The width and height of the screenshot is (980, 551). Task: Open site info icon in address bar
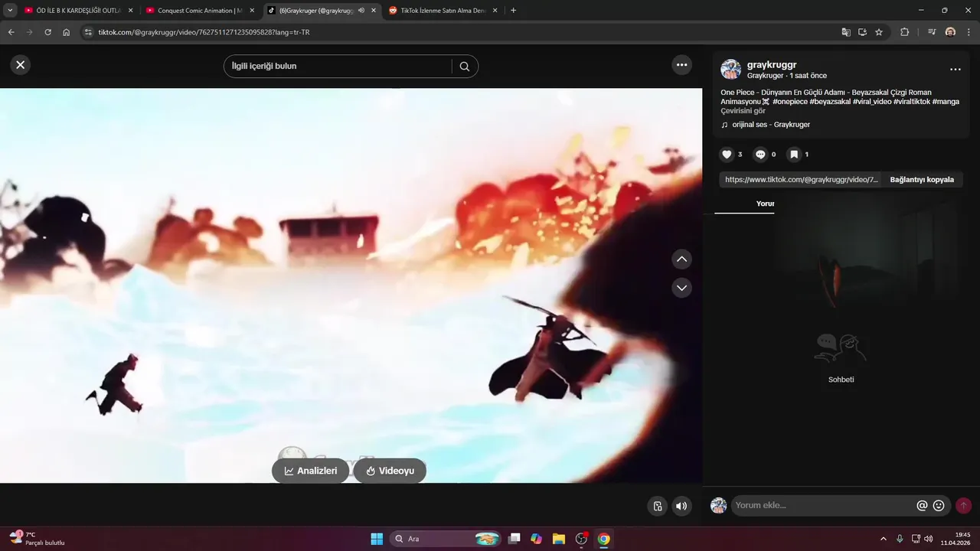coord(88,32)
